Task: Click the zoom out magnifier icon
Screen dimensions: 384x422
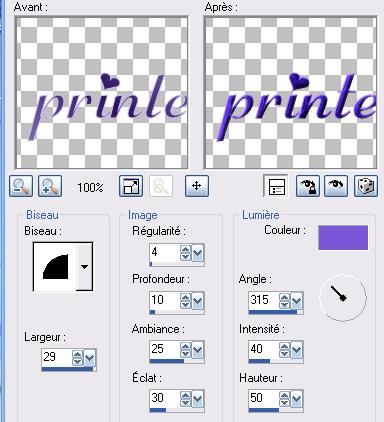Action: (21, 186)
